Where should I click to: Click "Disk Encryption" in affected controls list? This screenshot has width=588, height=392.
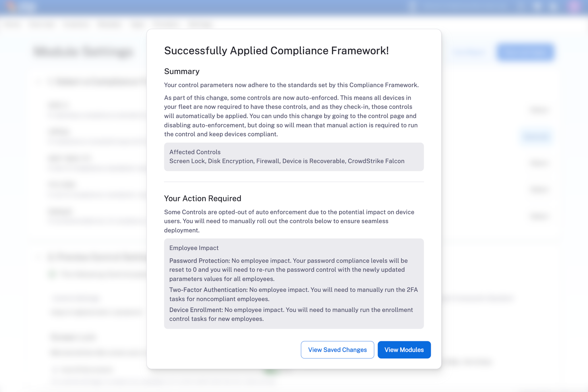[x=231, y=161]
